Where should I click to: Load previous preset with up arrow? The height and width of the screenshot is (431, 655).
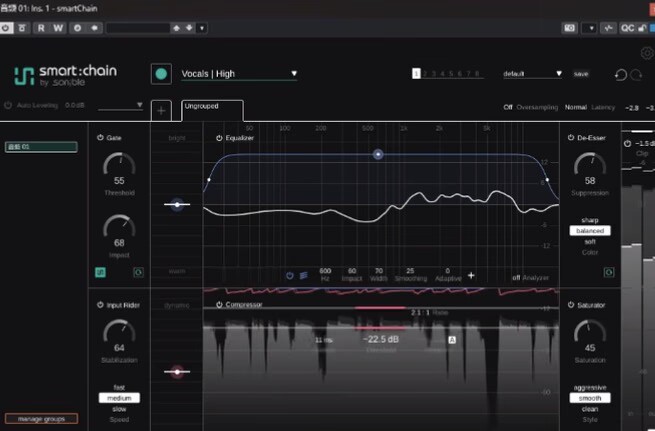176,28
